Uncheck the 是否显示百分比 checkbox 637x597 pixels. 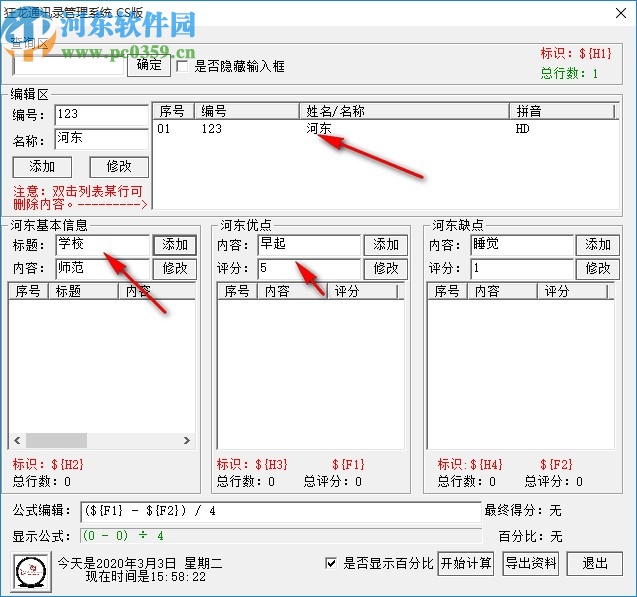[x=331, y=563]
